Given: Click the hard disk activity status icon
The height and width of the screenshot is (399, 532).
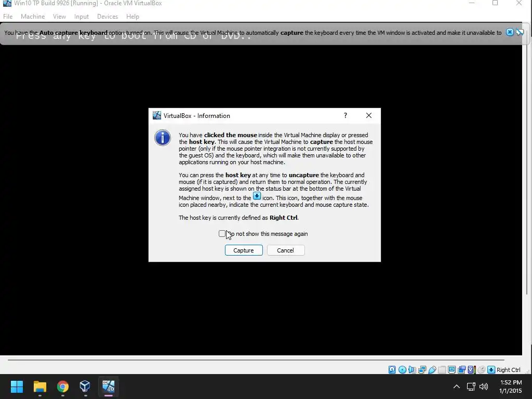Looking at the screenshot, I should click(x=392, y=370).
